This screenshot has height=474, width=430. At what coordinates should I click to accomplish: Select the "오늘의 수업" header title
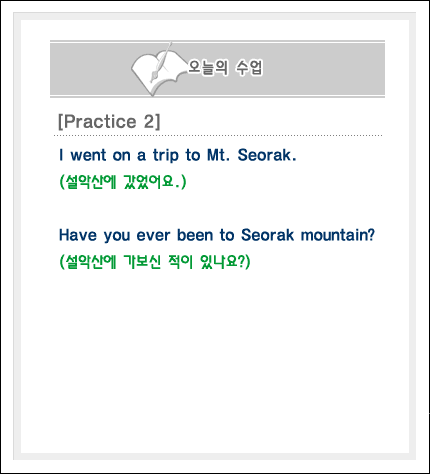point(225,68)
